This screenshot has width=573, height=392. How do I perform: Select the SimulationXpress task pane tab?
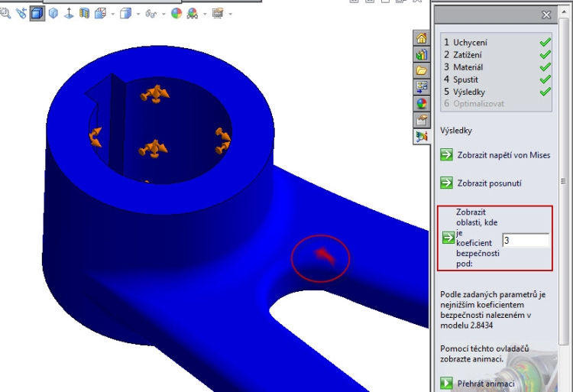click(x=421, y=137)
